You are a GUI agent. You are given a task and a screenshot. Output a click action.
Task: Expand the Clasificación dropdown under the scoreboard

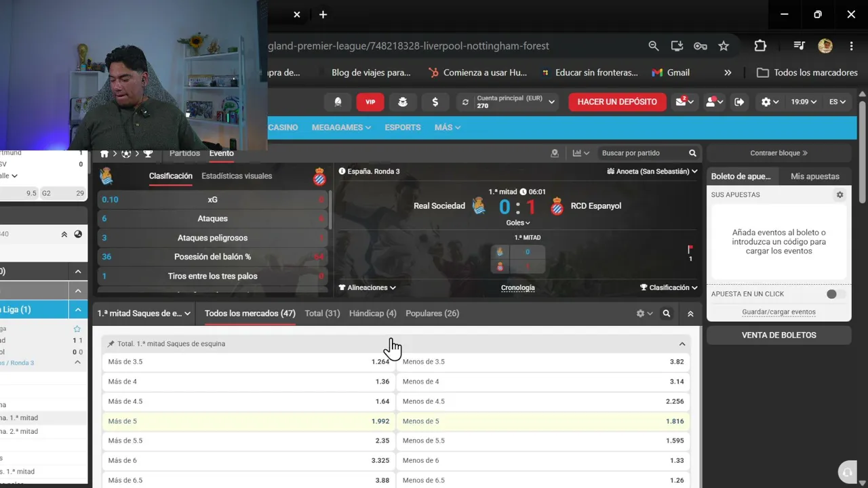[x=669, y=287]
